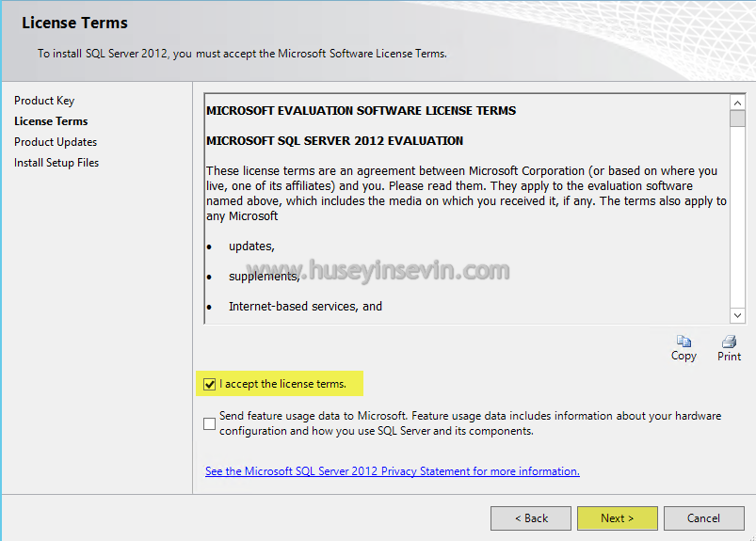Click the 'Internet-based services, and' bullet

(305, 307)
